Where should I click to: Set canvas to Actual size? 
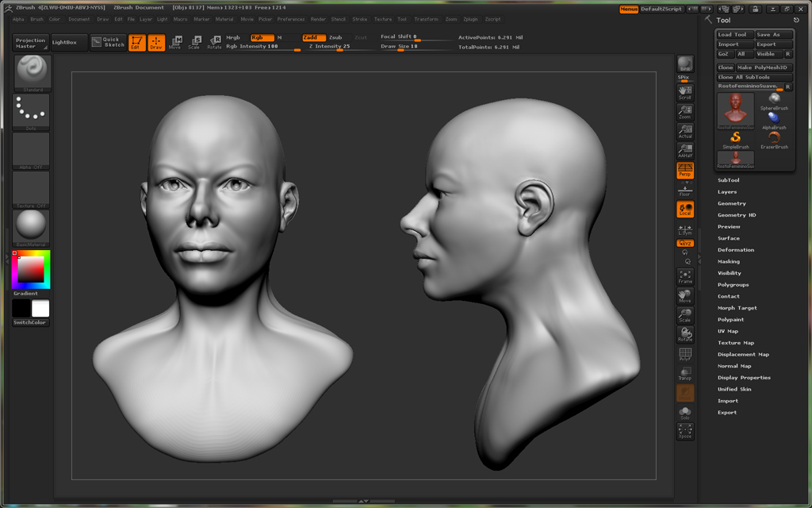point(685,131)
